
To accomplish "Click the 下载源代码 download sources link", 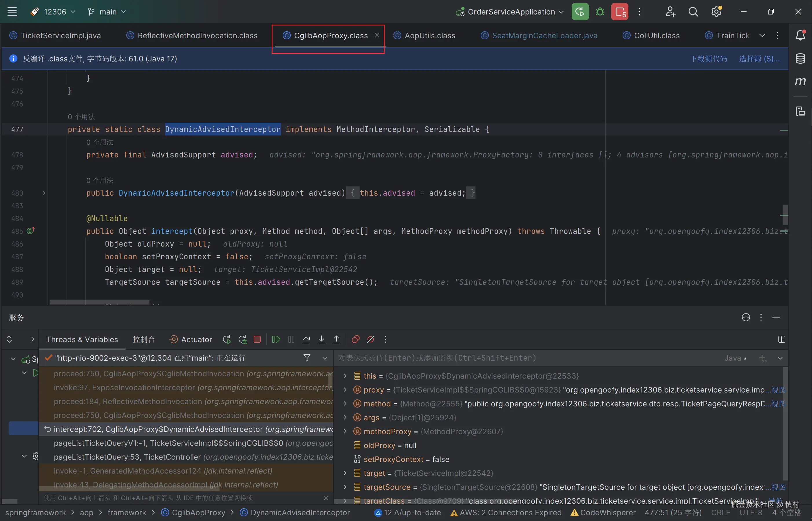I will 708,58.
